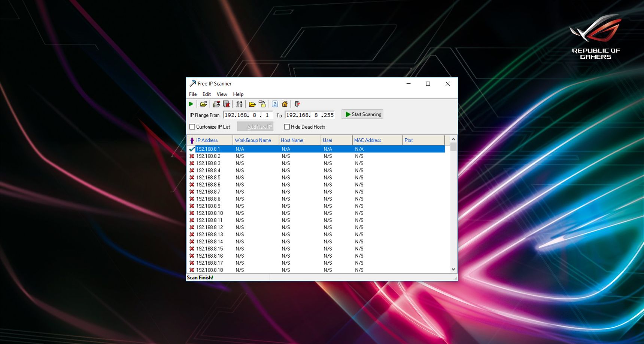Click the Start Scanning button
644x344 pixels.
(362, 114)
